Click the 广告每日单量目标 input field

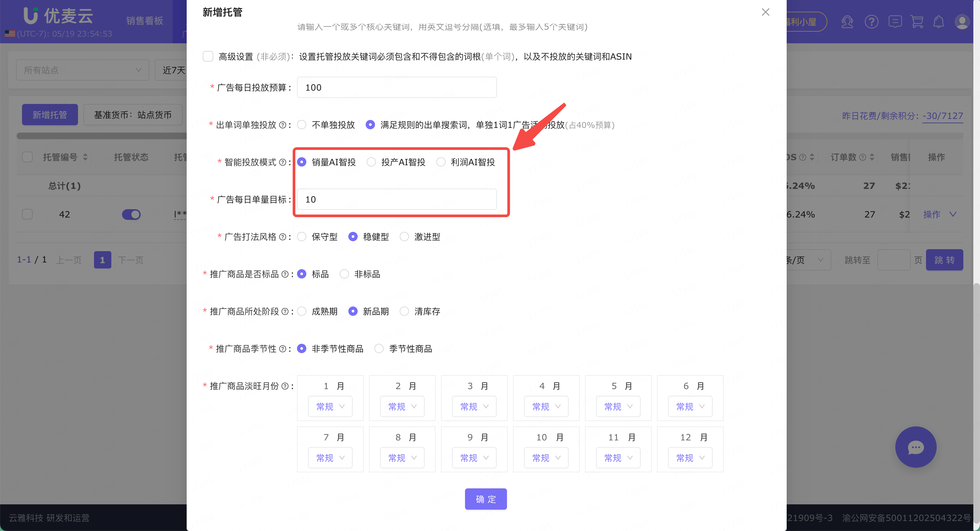[397, 199]
